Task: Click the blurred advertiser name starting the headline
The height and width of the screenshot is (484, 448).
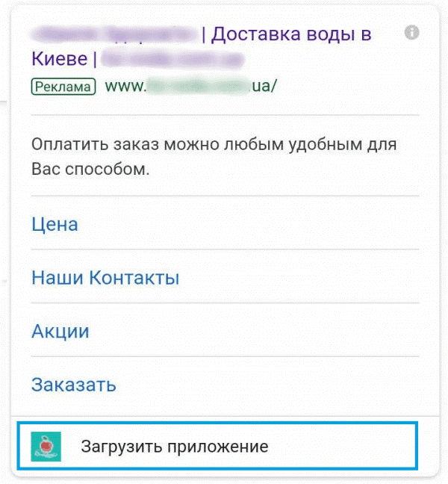Action: click(x=113, y=35)
